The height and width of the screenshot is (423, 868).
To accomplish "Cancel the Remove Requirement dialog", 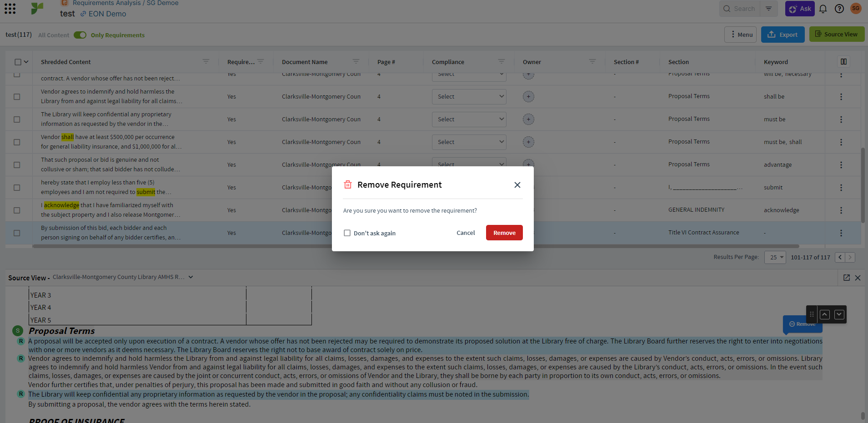I will tap(466, 233).
